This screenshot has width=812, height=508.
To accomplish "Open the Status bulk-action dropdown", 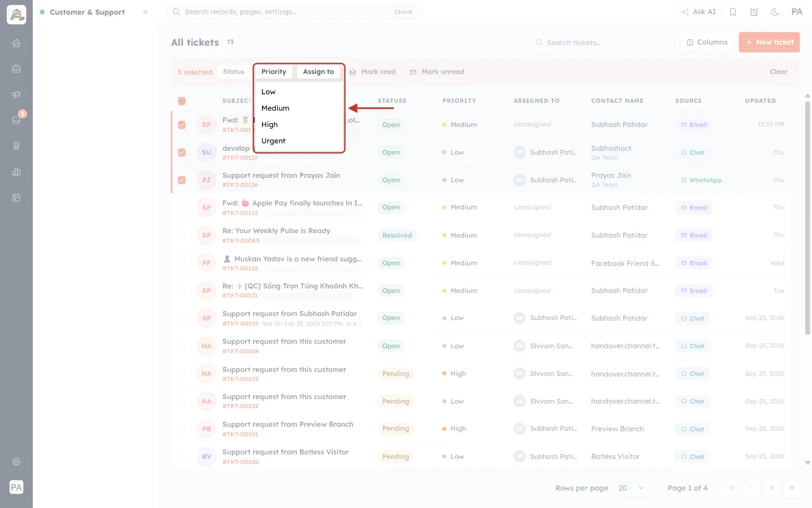I will click(x=233, y=72).
